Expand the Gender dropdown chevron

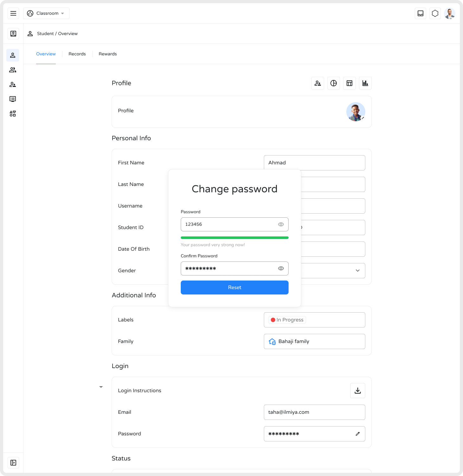358,271
